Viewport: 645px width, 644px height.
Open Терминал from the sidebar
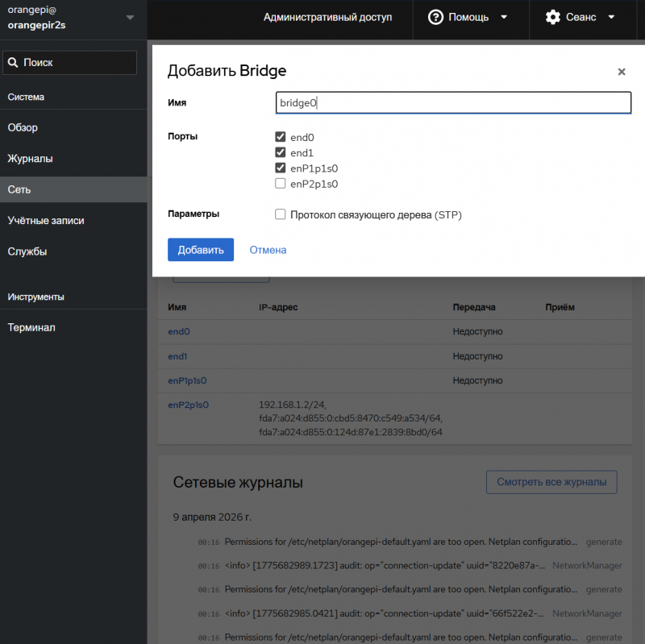point(31,328)
